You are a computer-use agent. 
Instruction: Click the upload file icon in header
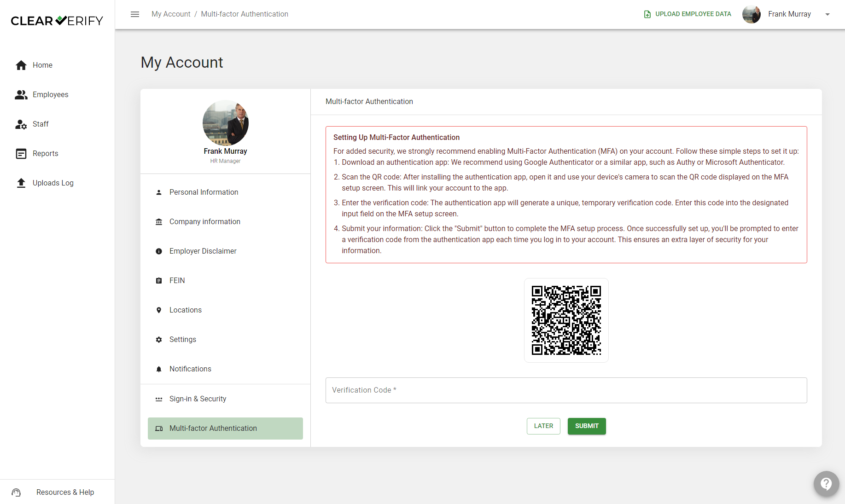coord(647,14)
